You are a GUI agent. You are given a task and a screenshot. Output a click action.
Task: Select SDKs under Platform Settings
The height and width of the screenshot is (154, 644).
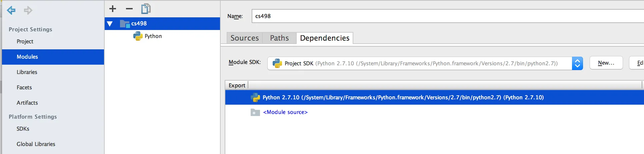(x=23, y=129)
